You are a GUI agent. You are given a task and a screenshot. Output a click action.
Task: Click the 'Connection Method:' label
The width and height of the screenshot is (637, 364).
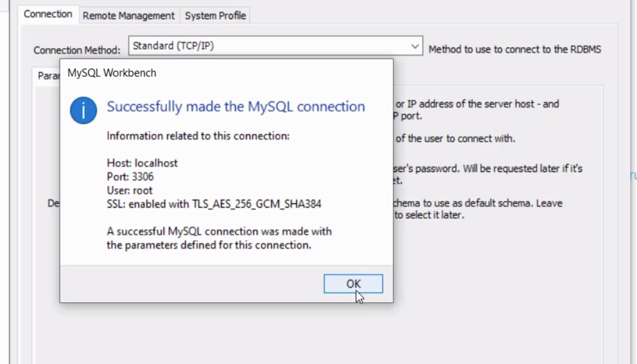pos(77,50)
